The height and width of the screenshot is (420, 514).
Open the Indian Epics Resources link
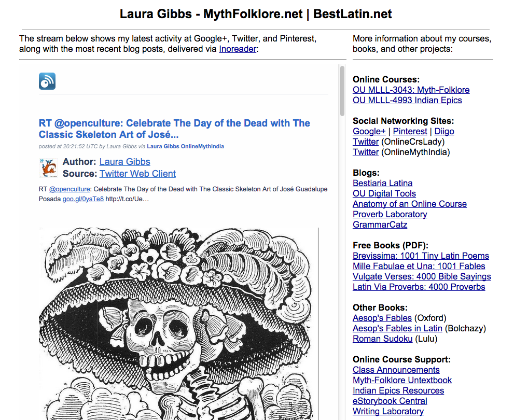pyautogui.click(x=398, y=390)
